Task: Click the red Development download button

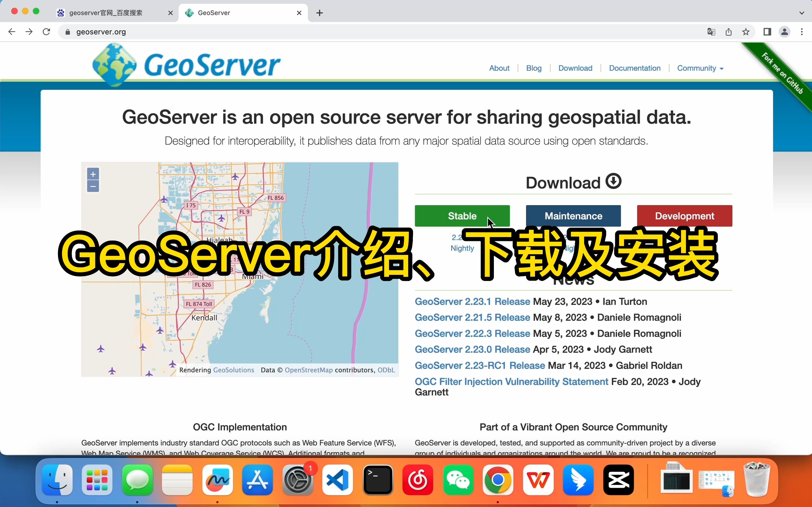Action: tap(684, 216)
